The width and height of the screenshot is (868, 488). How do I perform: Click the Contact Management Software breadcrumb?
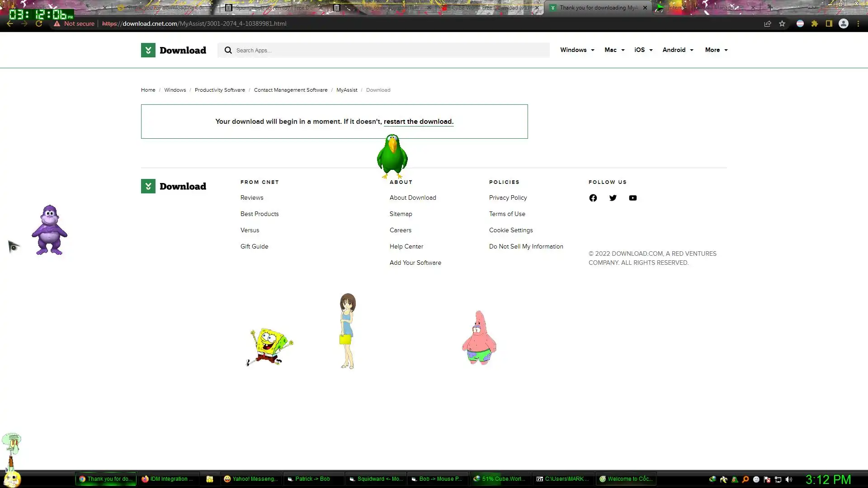click(291, 90)
